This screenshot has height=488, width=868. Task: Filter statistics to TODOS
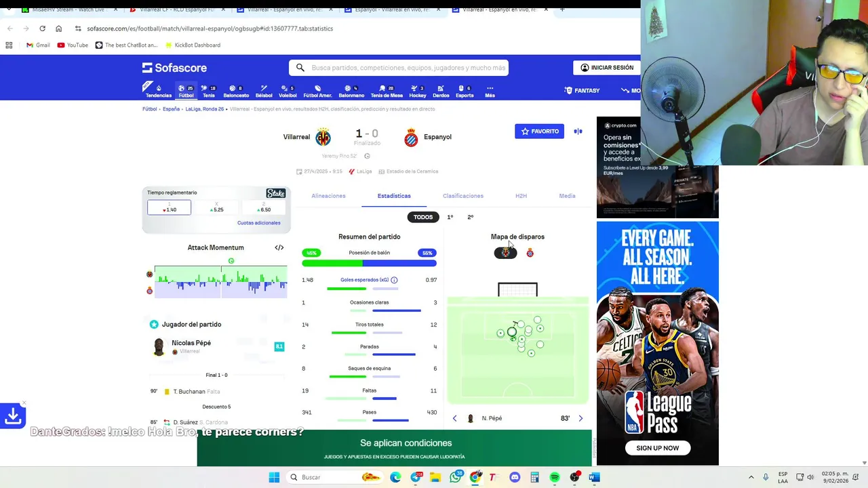(423, 217)
